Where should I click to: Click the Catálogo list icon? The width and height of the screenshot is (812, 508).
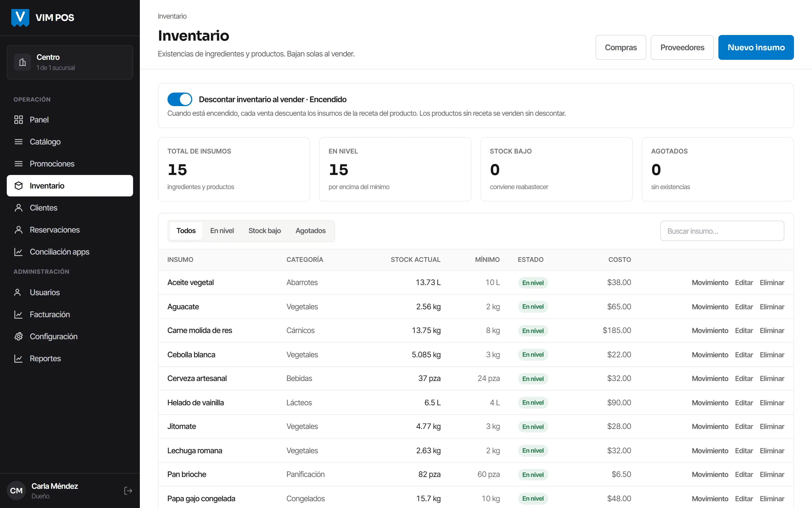[18, 142]
